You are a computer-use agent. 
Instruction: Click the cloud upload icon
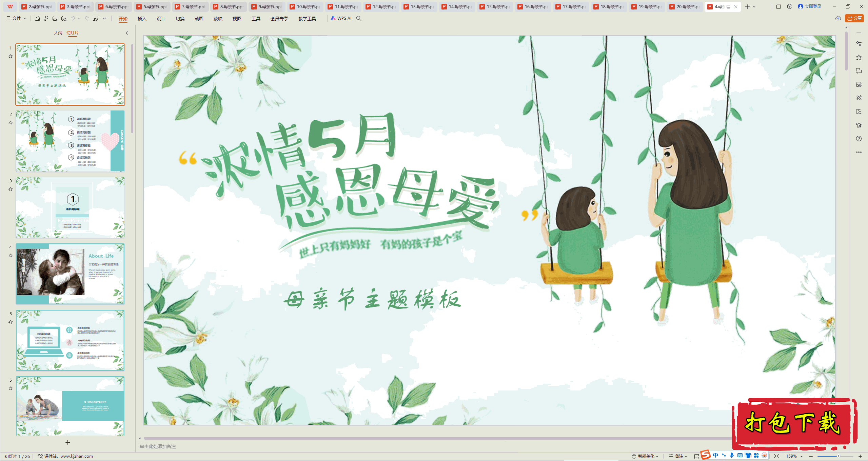[x=838, y=18]
